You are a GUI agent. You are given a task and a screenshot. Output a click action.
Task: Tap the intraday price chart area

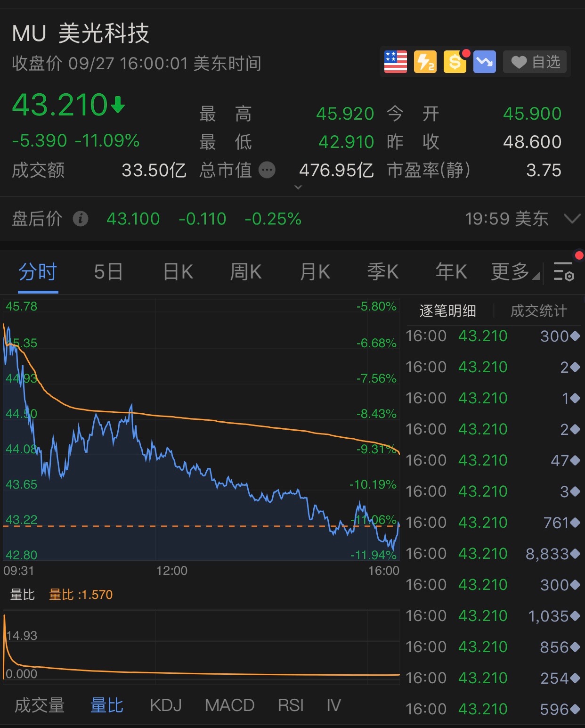click(201, 430)
